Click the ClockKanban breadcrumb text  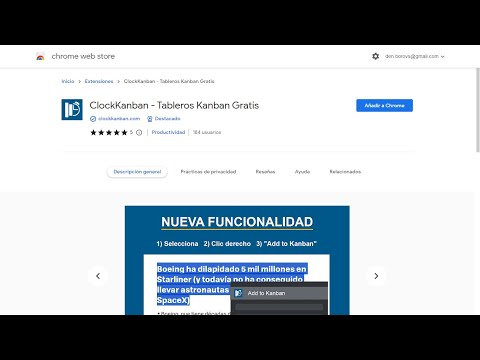pyautogui.click(x=169, y=81)
